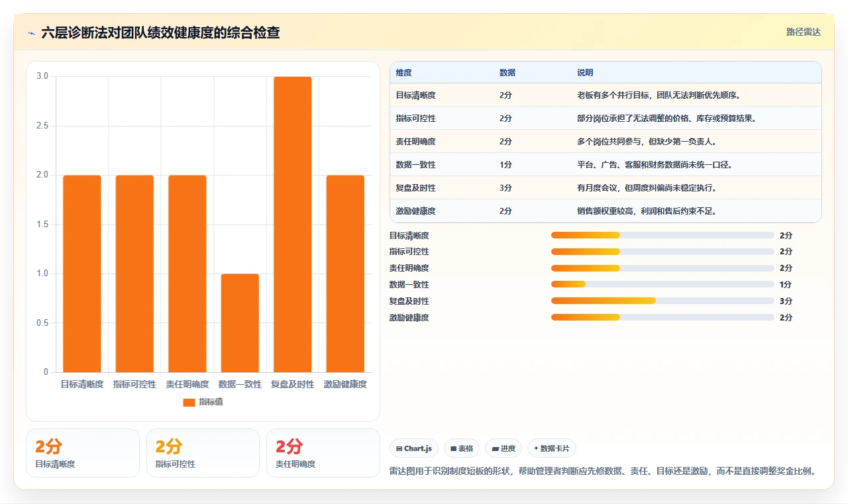Click the 指标可控性 bar in the chart
848x504 pixels.
pos(134,274)
